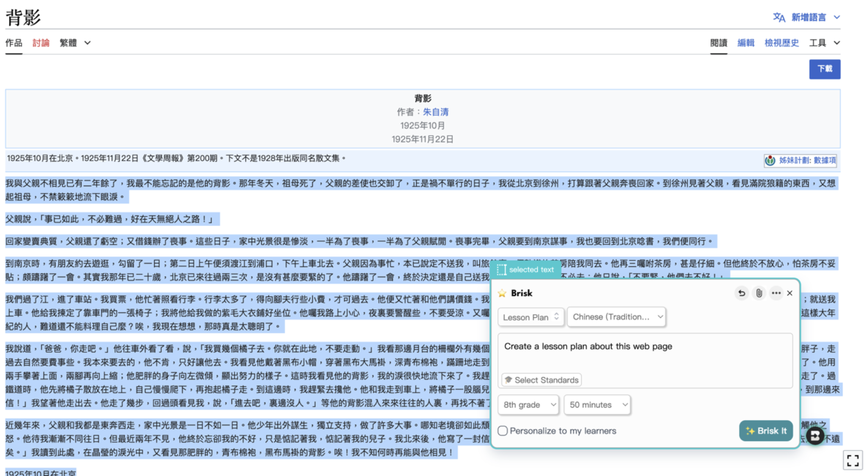868x476 pixels.
Task: Click the Brisk star logo icon
Action: click(x=502, y=293)
